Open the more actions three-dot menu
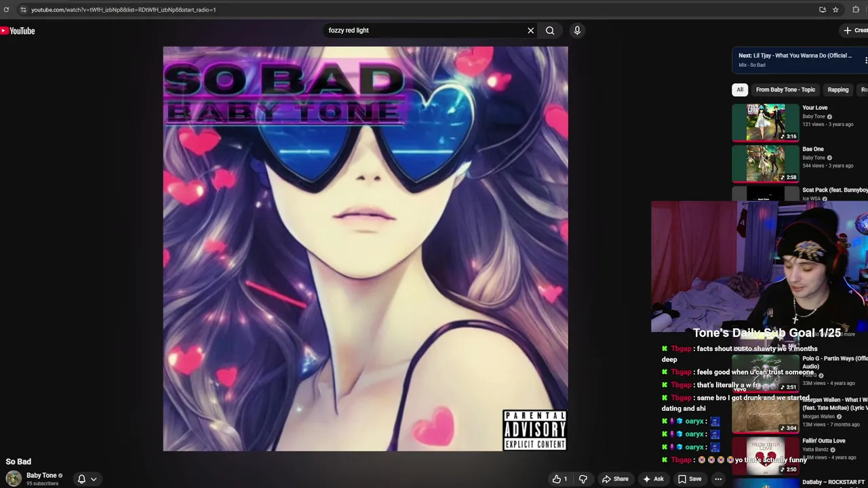 (x=718, y=479)
